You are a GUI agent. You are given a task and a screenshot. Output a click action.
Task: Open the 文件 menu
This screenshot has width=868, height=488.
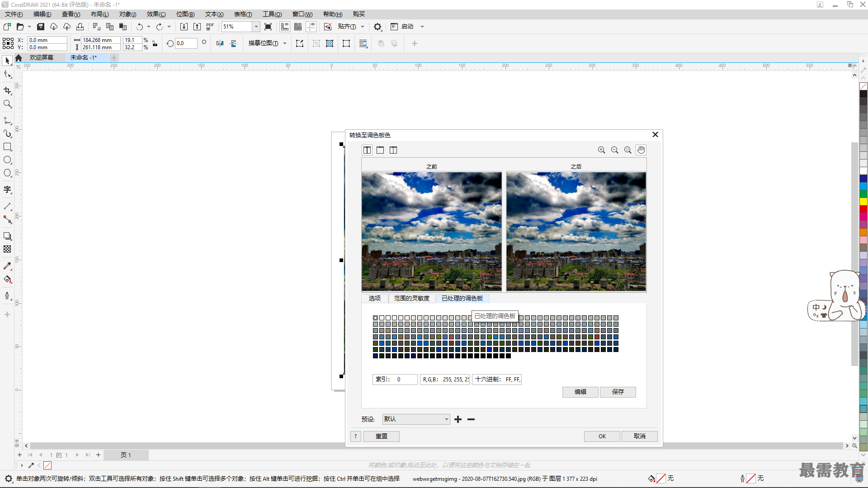pos(14,14)
